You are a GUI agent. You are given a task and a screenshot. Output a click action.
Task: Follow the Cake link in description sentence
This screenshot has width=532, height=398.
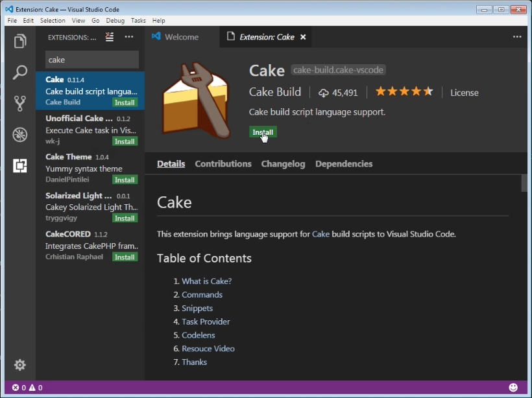pyautogui.click(x=321, y=234)
